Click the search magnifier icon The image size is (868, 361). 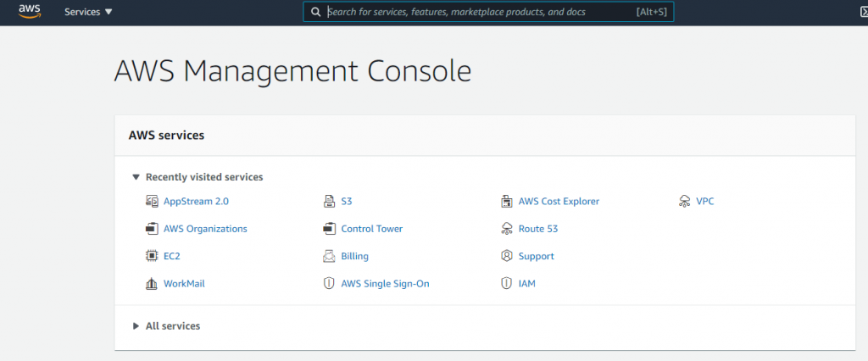tap(315, 12)
